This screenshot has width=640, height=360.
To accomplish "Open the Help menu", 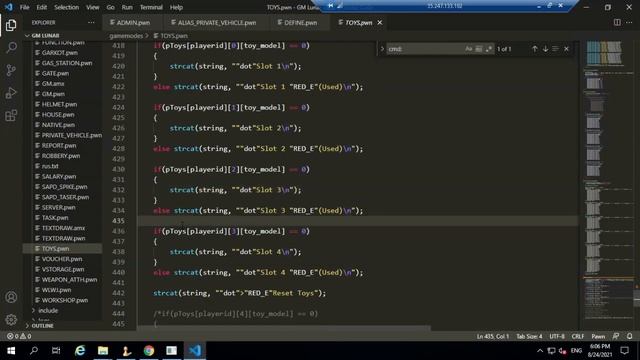I will click(176, 7).
